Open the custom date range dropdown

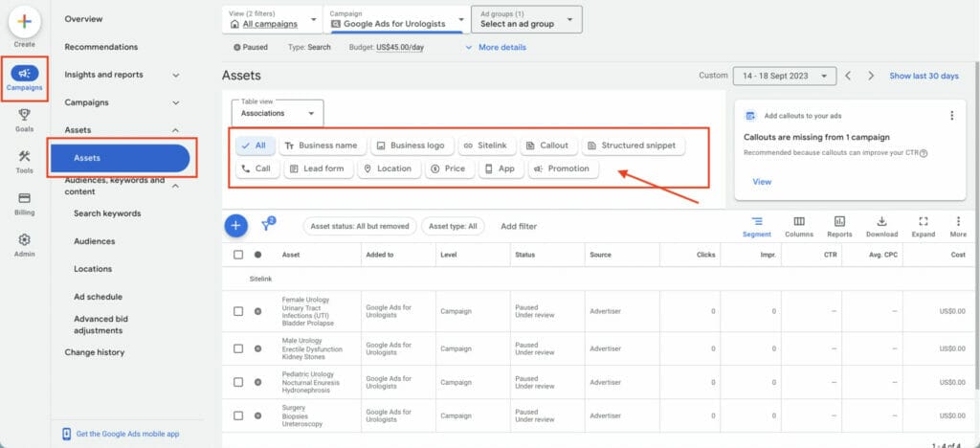(x=784, y=76)
